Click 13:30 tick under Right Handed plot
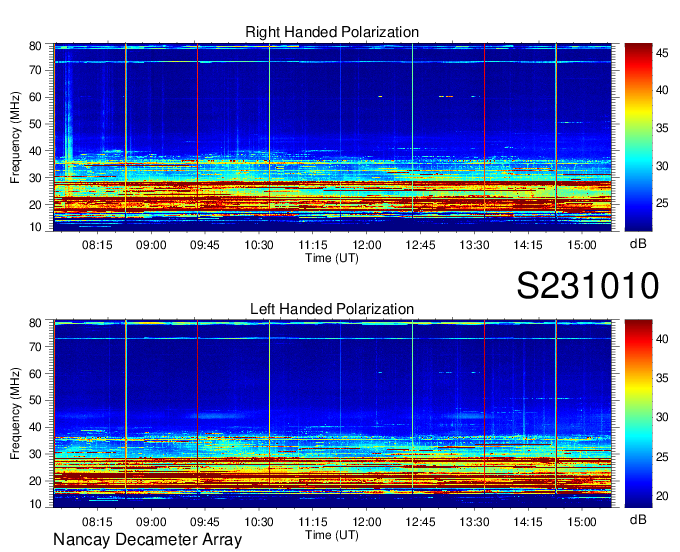The image size is (680, 552). (474, 245)
